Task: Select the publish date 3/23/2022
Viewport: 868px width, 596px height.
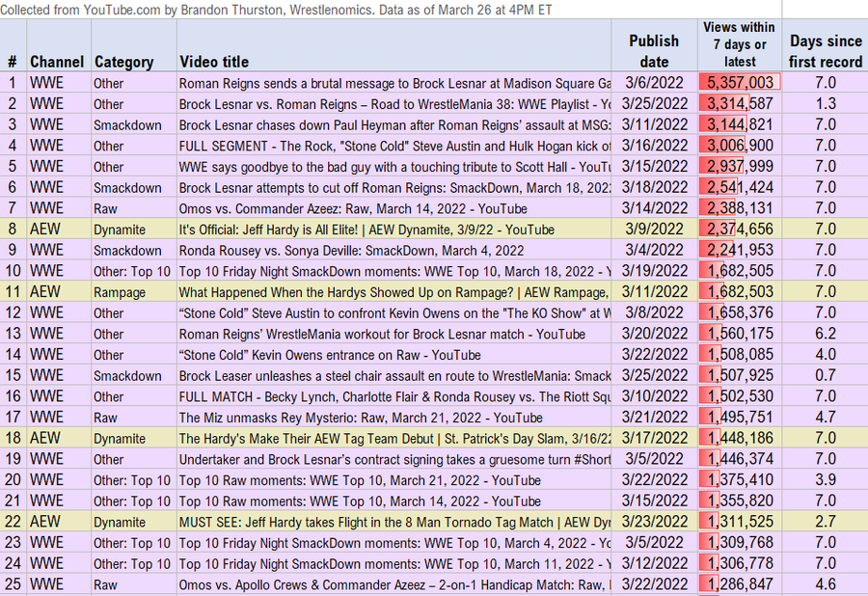Action: pos(654,522)
